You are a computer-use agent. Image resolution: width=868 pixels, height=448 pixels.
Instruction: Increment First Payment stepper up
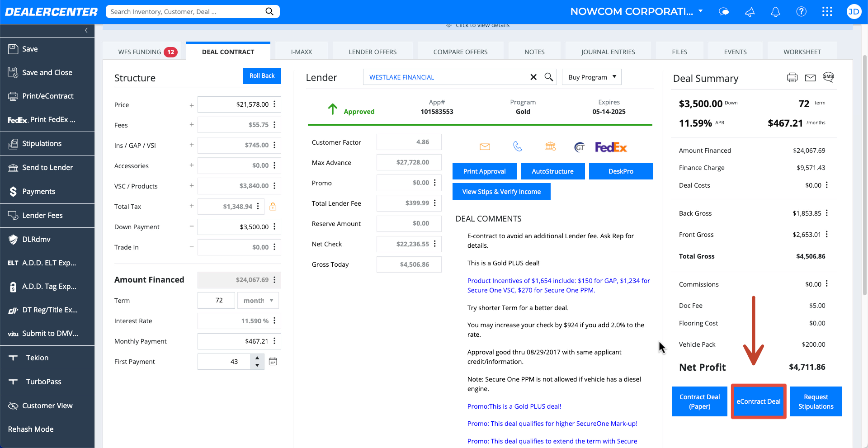point(257,358)
